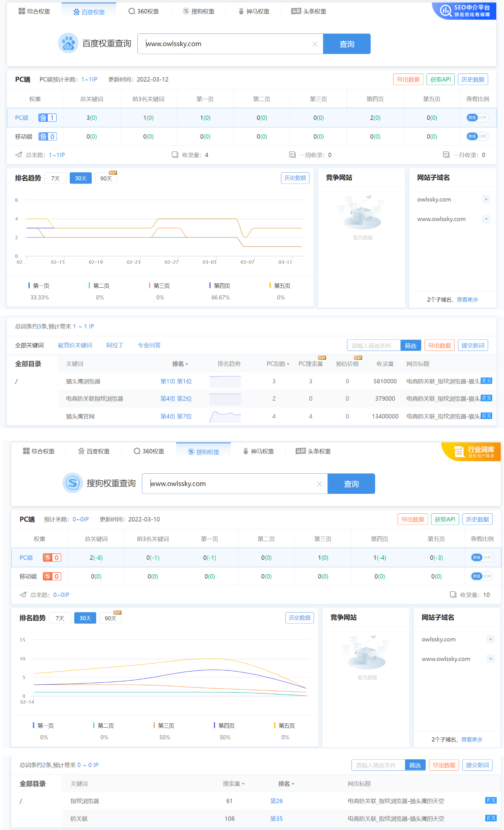Select 30天 range in Baidu ranking trend

pyautogui.click(x=81, y=178)
